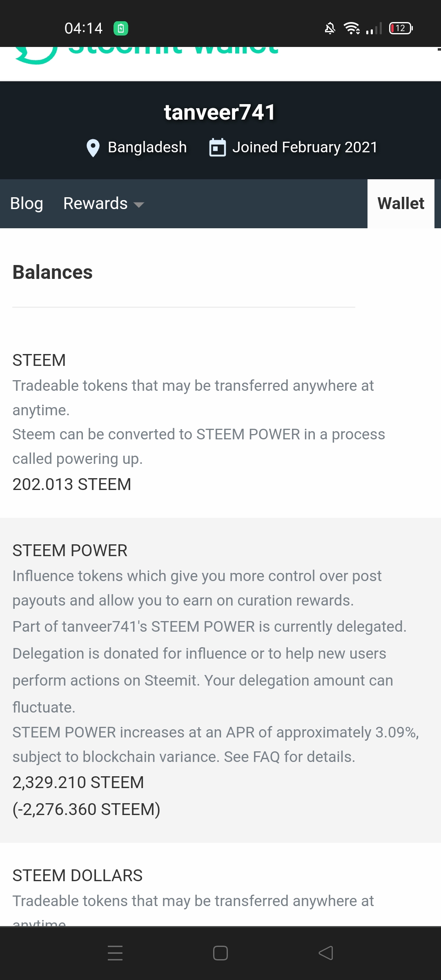The height and width of the screenshot is (980, 441).
Task: Open the 202.013 STEEM balance menu
Action: [x=72, y=485]
